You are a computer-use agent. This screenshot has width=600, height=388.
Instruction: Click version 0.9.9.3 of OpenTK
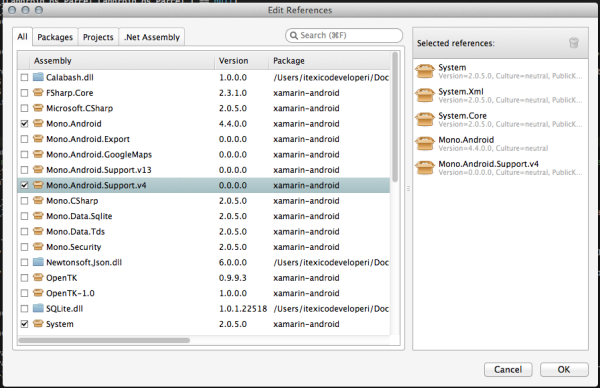pos(233,278)
